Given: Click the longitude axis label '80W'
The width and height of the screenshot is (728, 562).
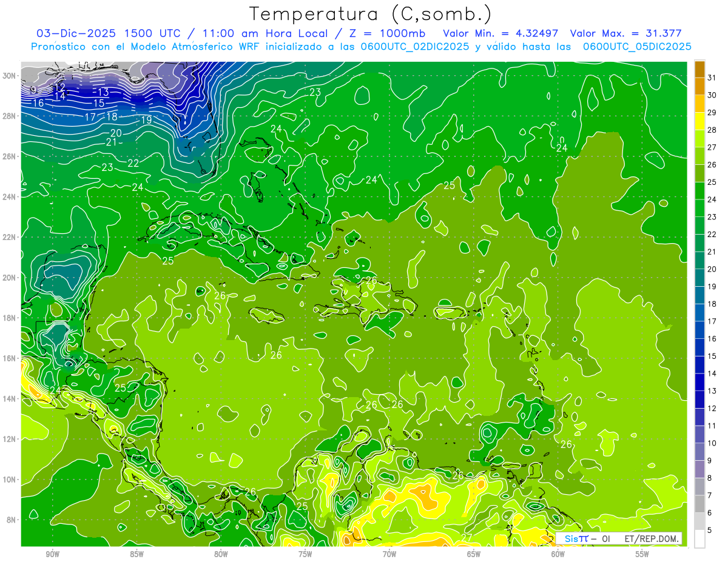Looking at the screenshot, I should [221, 554].
